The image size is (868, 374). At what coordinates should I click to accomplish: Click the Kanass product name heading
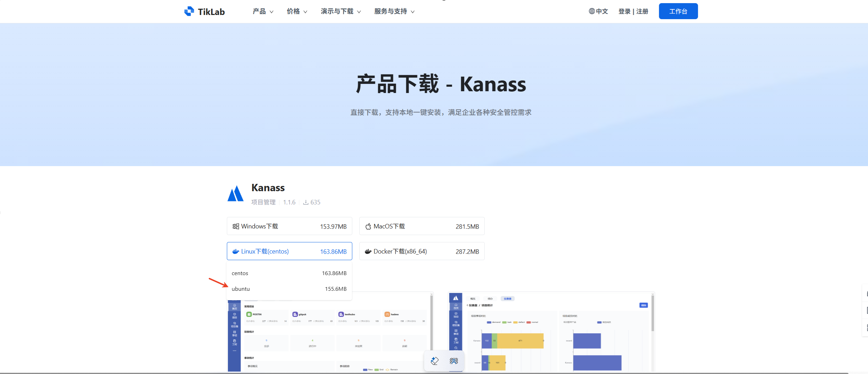[x=268, y=188]
